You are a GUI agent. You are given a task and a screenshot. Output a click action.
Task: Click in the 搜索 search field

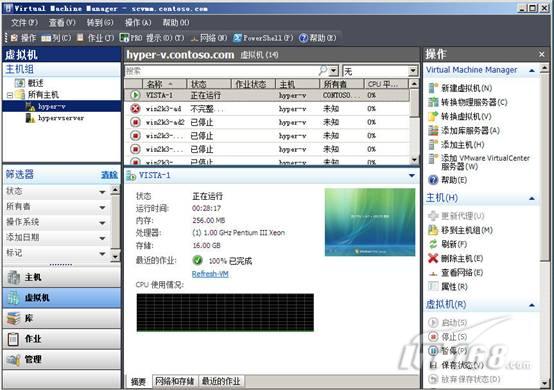(x=222, y=71)
